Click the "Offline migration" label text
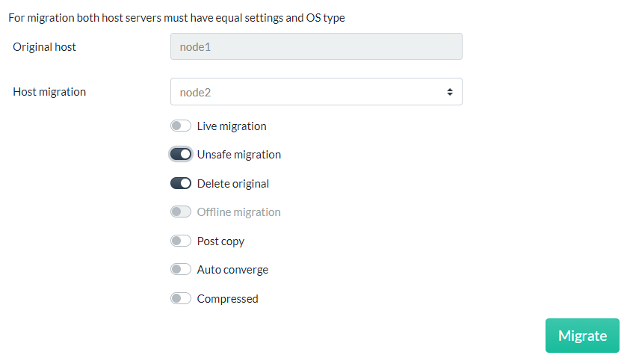This screenshot has height=364, width=627. click(239, 212)
